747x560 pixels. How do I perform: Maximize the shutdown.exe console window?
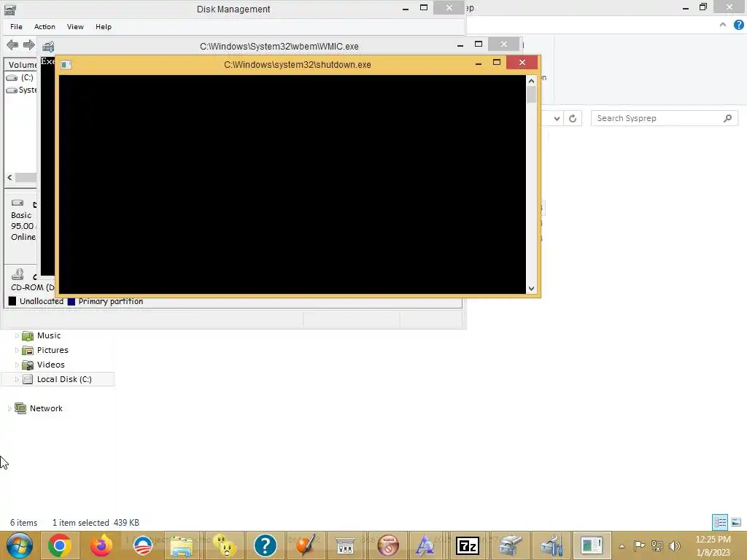coord(496,63)
